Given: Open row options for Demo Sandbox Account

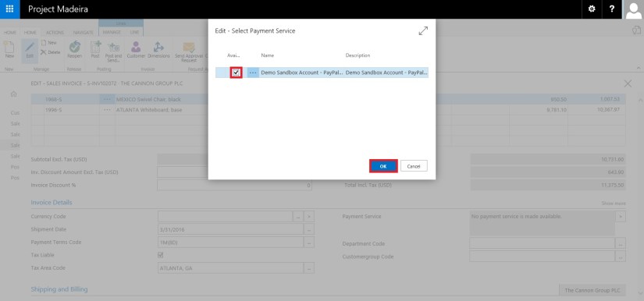Looking at the screenshot, I should tap(253, 73).
